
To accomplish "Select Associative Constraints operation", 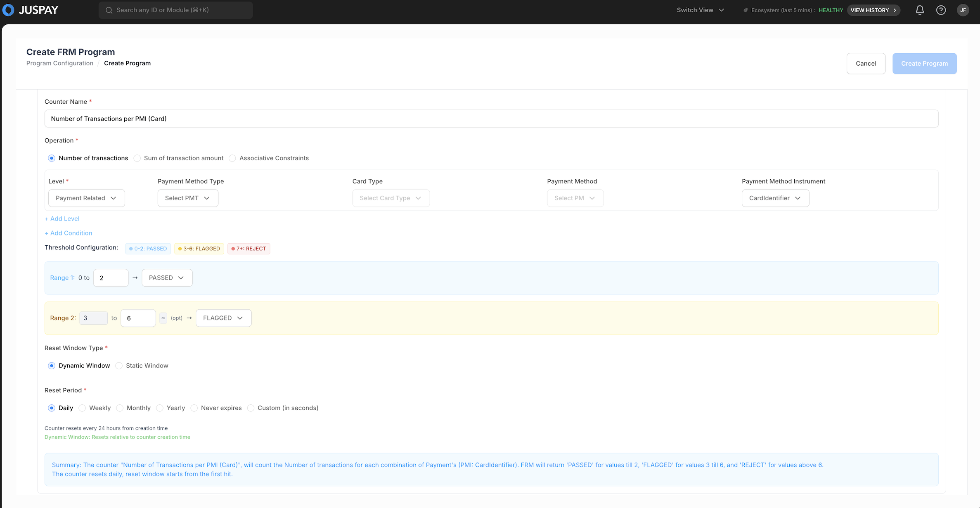I will (232, 158).
